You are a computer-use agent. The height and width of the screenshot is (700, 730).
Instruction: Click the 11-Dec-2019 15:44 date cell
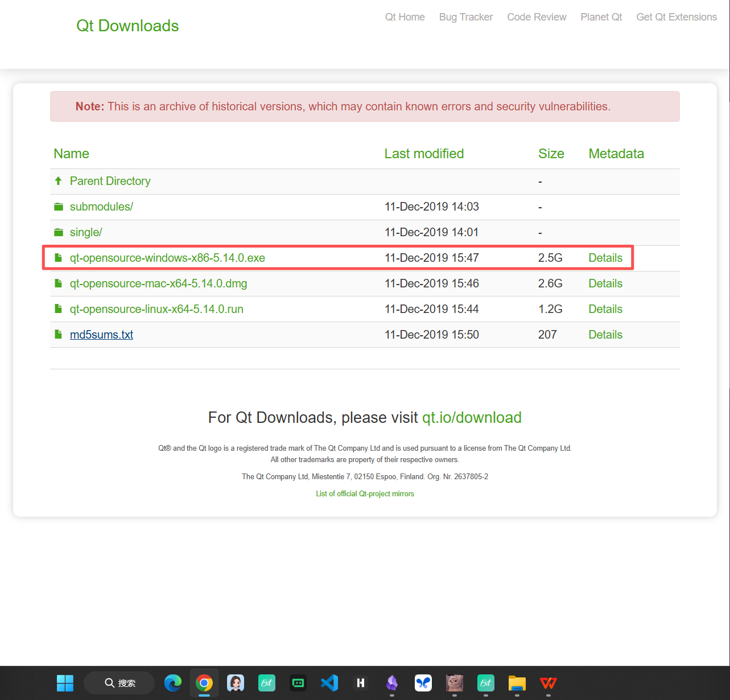click(432, 309)
